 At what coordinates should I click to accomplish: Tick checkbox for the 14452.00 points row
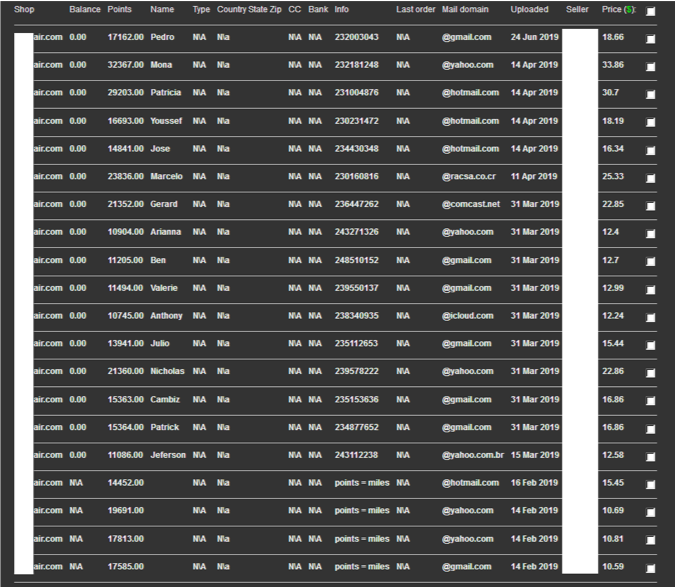point(651,485)
